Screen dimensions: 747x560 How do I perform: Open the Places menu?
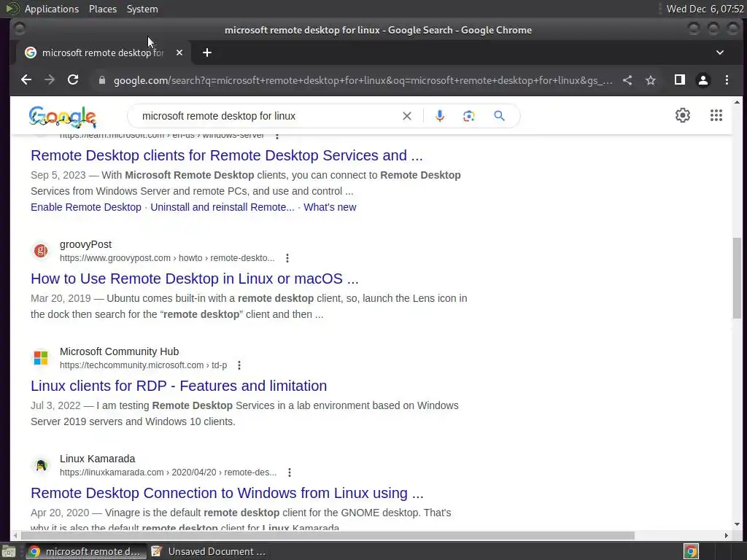tap(103, 9)
